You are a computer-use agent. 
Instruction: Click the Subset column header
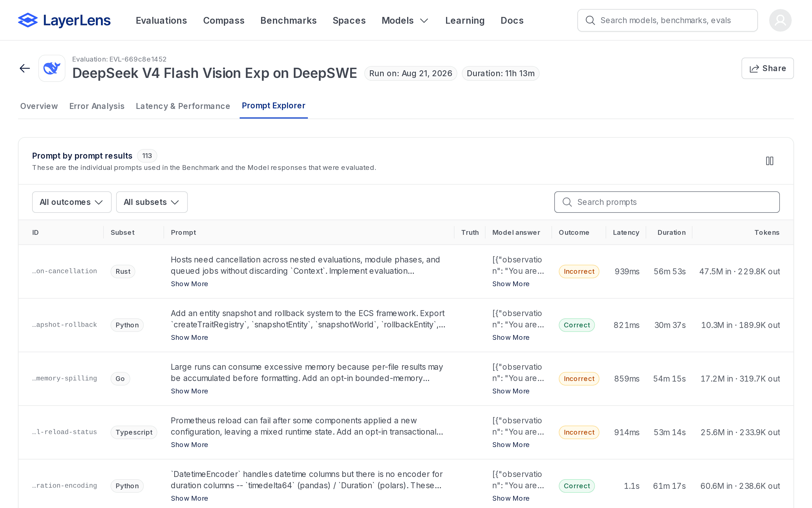point(122,233)
